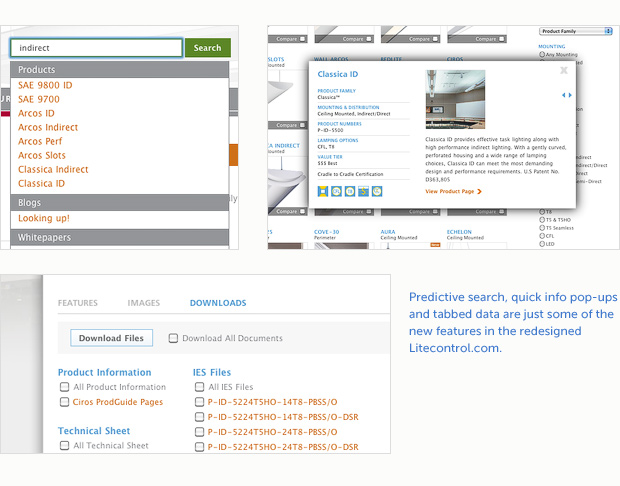Tick checkbox for P-ID-5224T5HO-24T8-PBSS/O-DSR
The image size is (620, 486).
(199, 447)
